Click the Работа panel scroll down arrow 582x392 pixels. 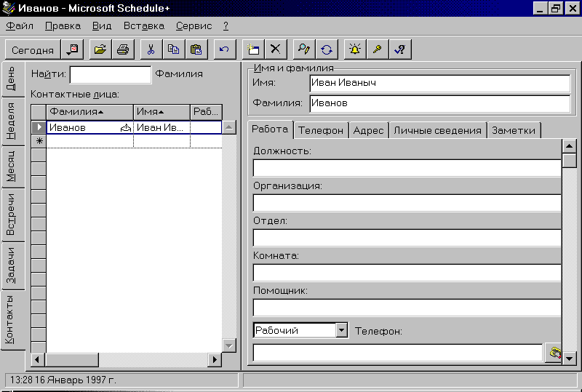pos(569,359)
